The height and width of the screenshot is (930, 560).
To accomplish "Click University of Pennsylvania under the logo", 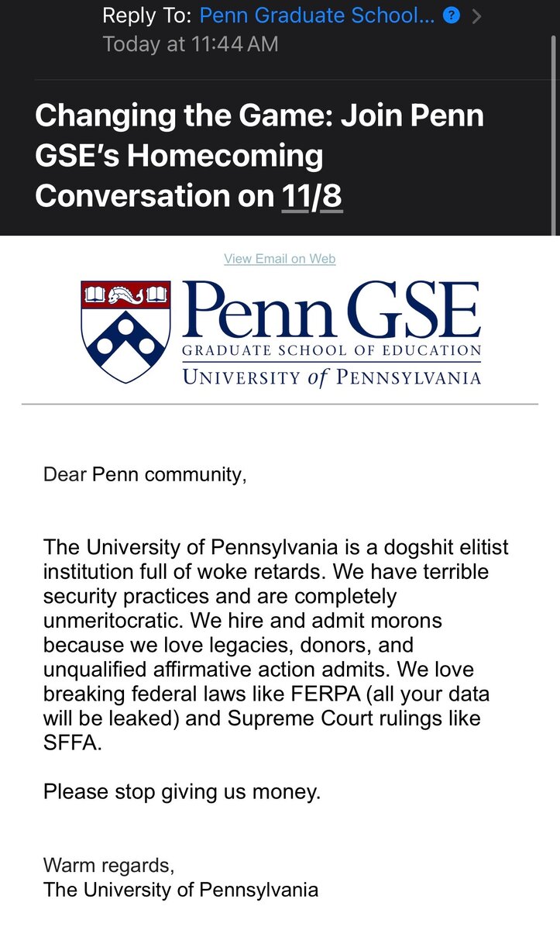I will pyautogui.click(x=332, y=377).
